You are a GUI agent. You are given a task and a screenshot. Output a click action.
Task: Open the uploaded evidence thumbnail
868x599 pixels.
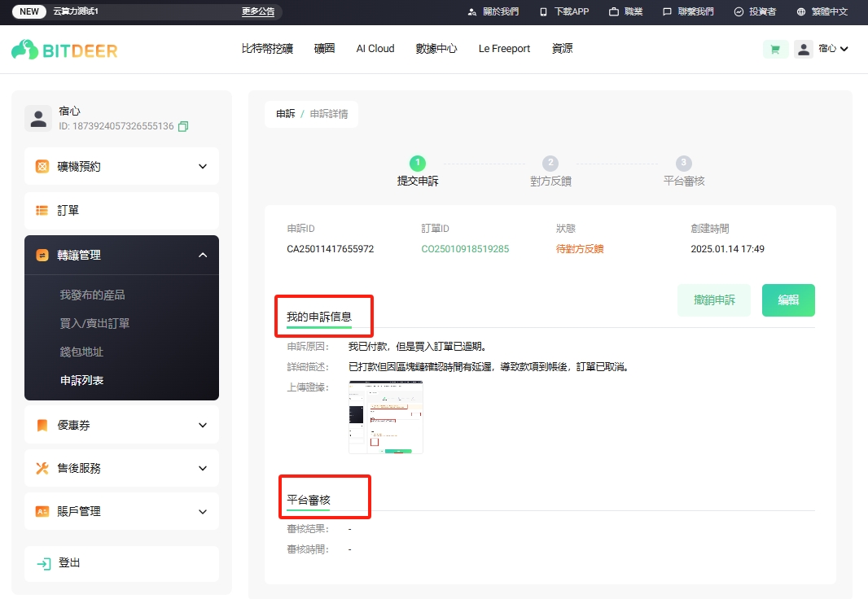coord(386,417)
